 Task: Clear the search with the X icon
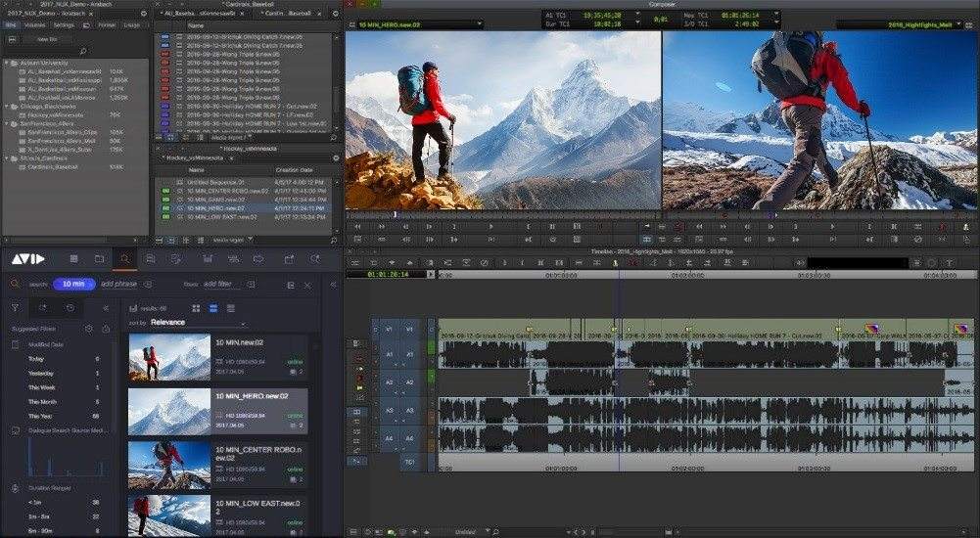coord(308,285)
